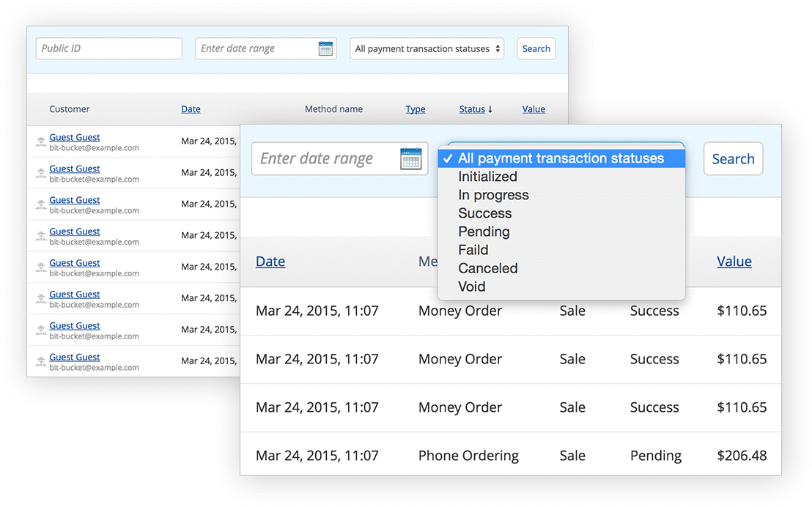This screenshot has width=812, height=507.
Task: Choose 'Initialized' from status list
Action: point(487,177)
